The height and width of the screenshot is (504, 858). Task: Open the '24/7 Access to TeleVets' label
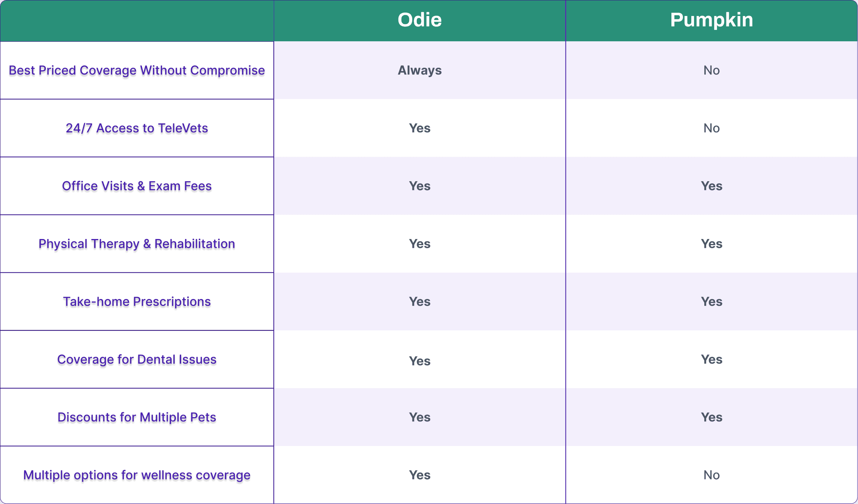pos(137,128)
